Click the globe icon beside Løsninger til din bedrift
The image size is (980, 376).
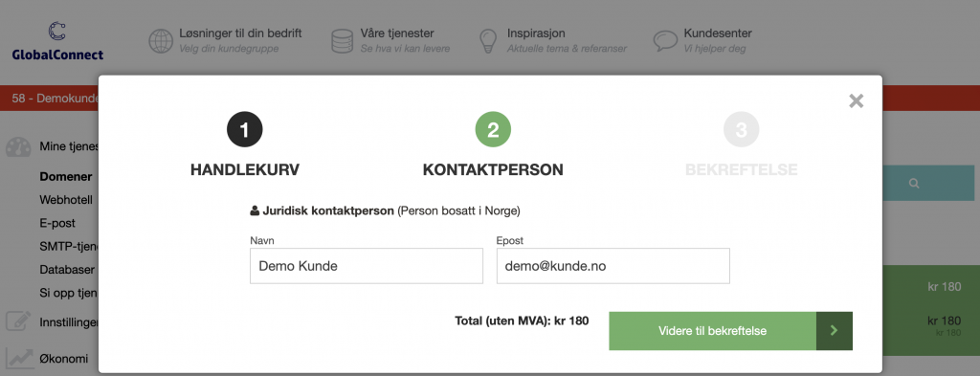pos(161,41)
